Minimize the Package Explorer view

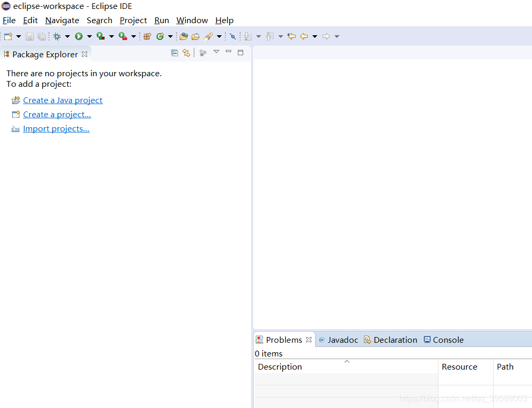[x=228, y=52]
